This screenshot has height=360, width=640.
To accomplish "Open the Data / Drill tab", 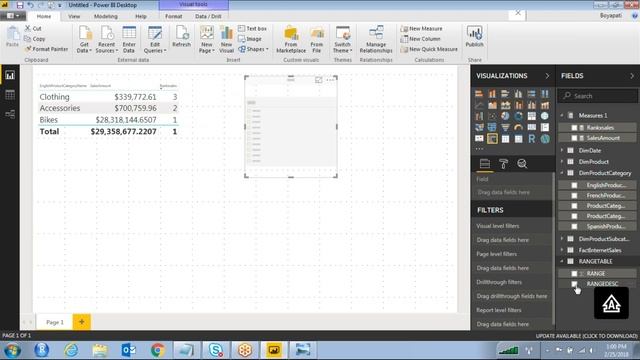I will 208,16.
